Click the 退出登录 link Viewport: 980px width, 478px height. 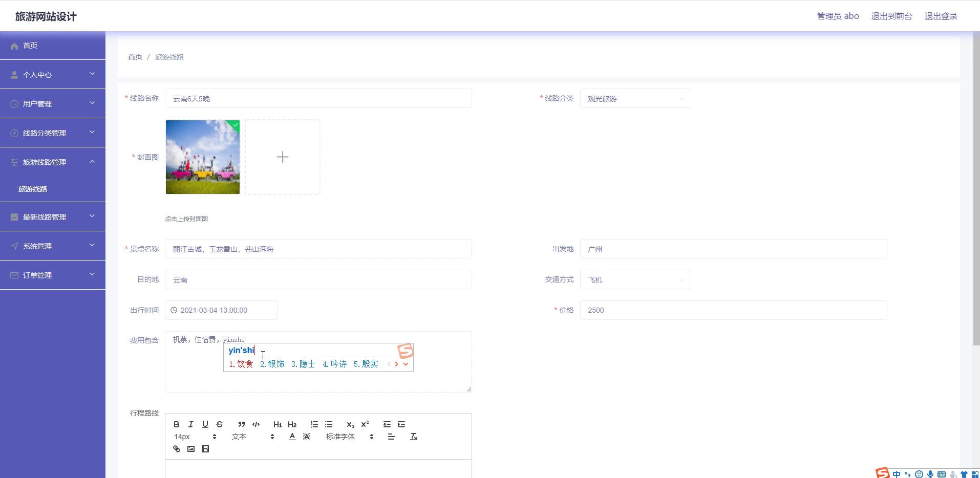(941, 16)
